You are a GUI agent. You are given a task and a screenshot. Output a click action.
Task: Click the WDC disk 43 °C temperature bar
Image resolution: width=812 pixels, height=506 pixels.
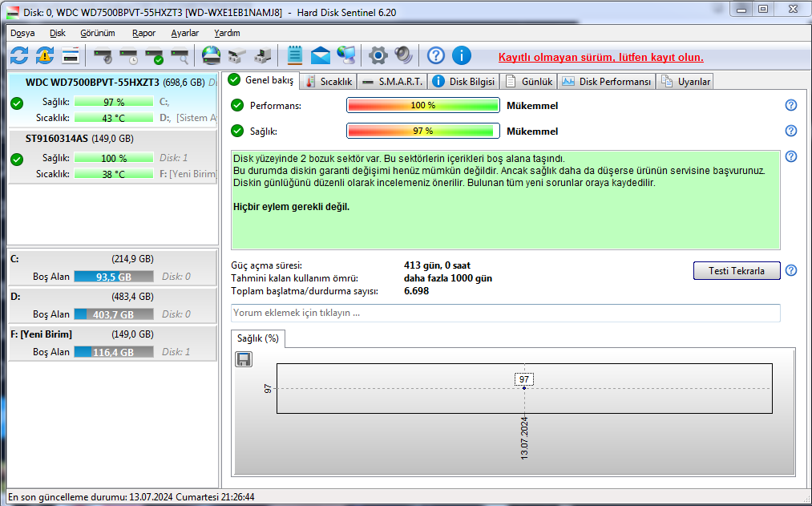coord(113,118)
